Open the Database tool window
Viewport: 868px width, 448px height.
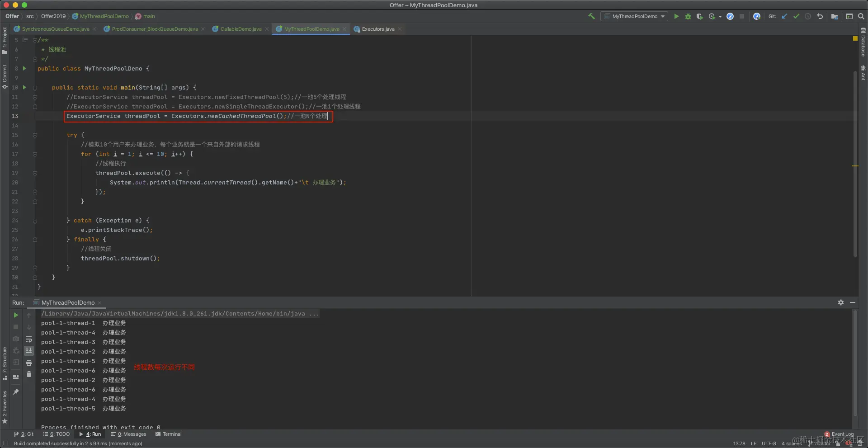point(863,42)
